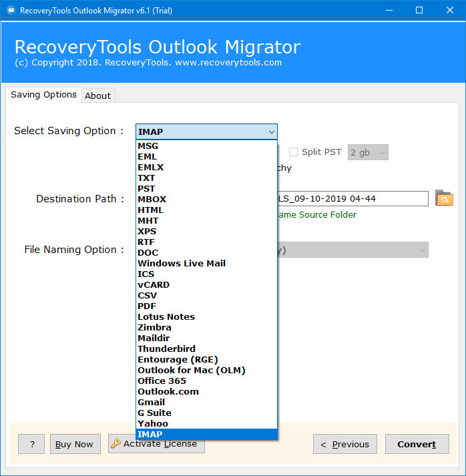Select HTML in the dropdown list
466x476 pixels.
point(206,210)
